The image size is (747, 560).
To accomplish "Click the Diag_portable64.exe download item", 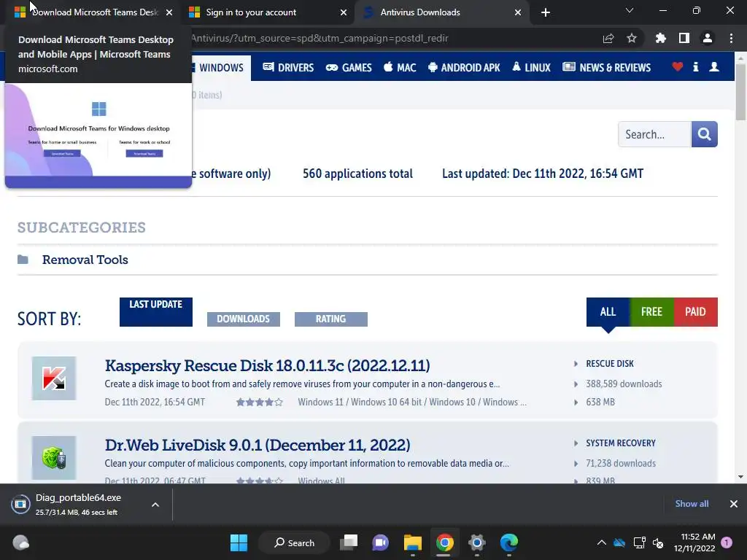I will click(79, 505).
